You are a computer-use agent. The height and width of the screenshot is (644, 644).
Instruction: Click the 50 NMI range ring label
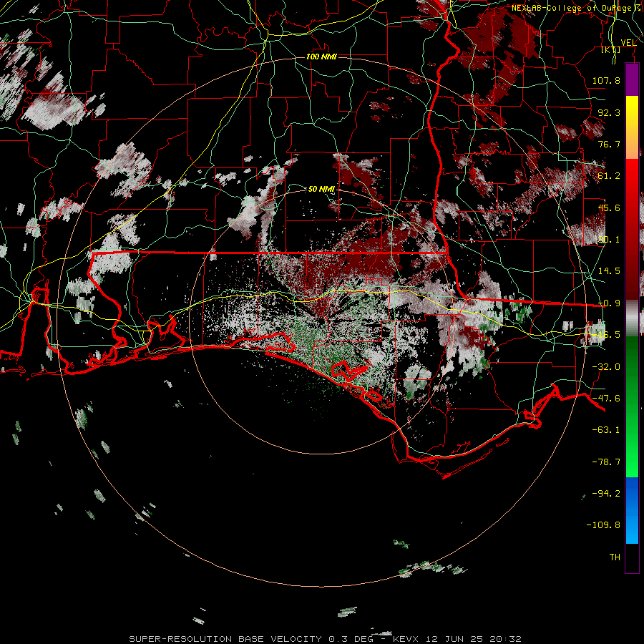(x=321, y=189)
